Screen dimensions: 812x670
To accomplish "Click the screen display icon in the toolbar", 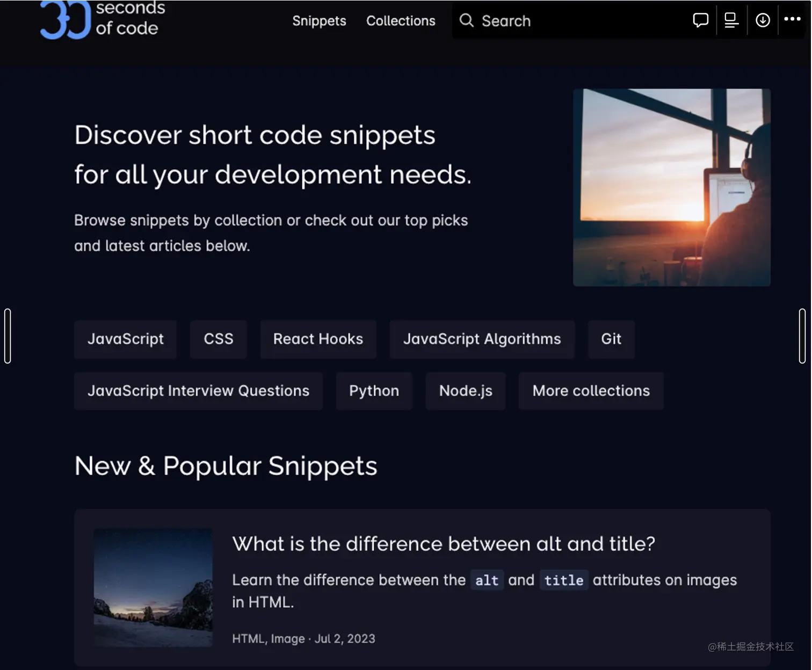I will 731,20.
